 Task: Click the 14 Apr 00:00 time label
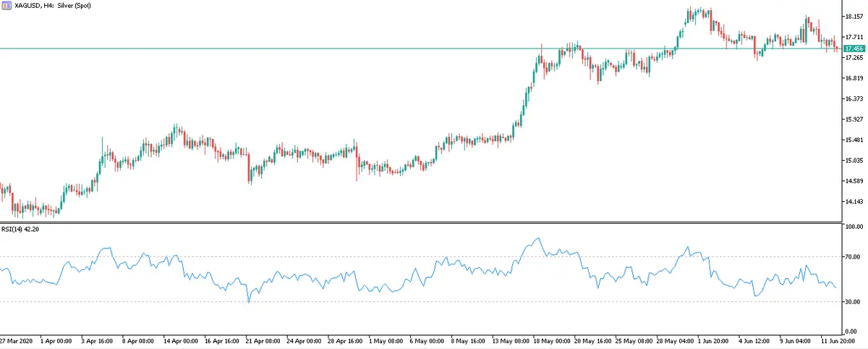tap(181, 340)
